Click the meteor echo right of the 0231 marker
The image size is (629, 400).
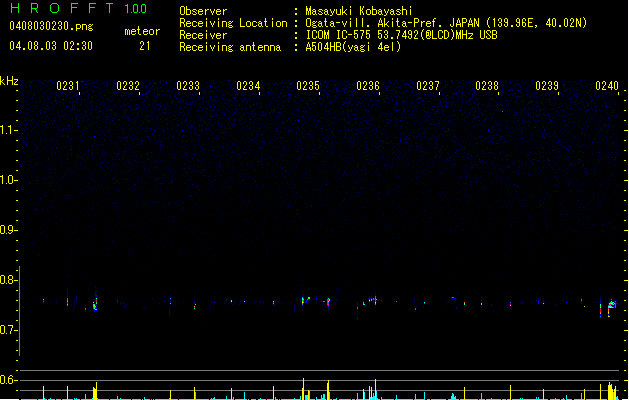click(95, 302)
